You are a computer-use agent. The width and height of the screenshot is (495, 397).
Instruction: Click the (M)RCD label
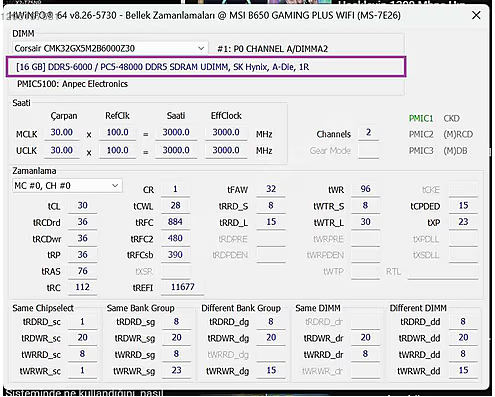(x=458, y=134)
